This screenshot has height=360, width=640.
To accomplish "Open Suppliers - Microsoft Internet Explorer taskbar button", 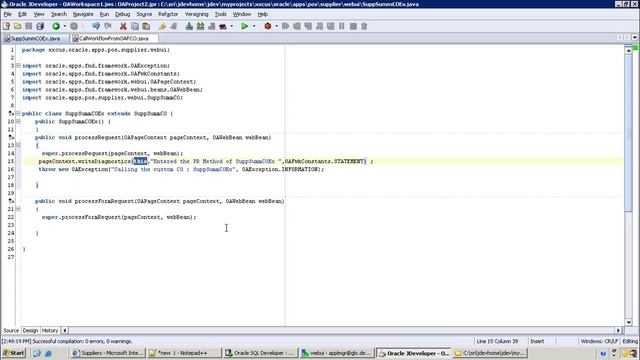I will [108, 353].
